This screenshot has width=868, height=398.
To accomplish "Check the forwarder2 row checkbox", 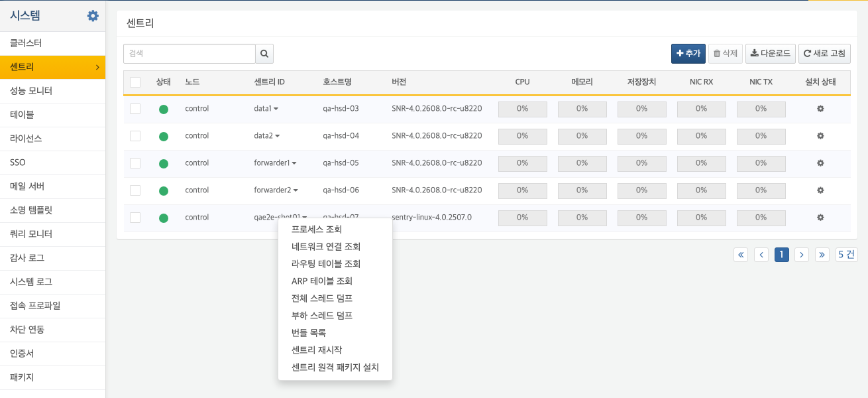I will (135, 190).
